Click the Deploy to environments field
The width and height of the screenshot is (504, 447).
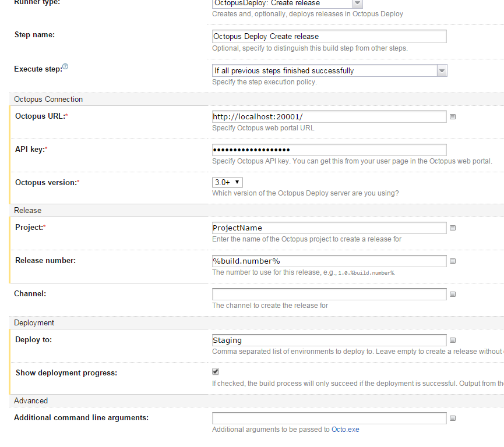(x=329, y=340)
